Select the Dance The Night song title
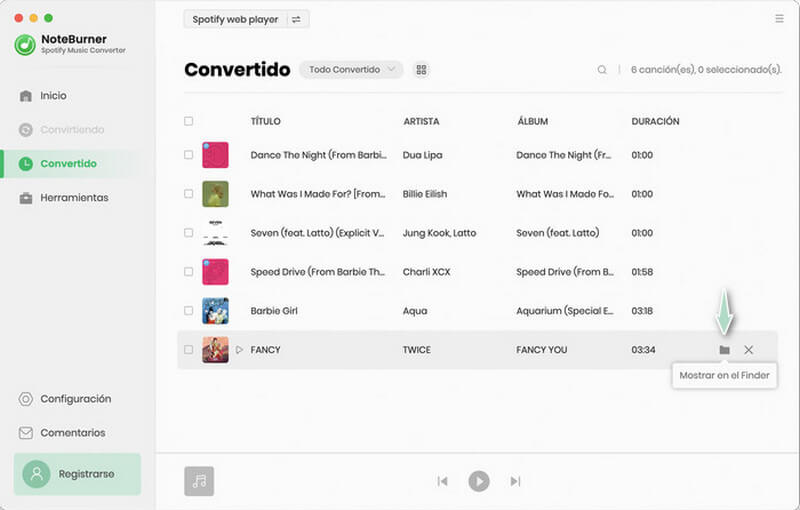Image resolution: width=800 pixels, height=510 pixels. coord(318,155)
